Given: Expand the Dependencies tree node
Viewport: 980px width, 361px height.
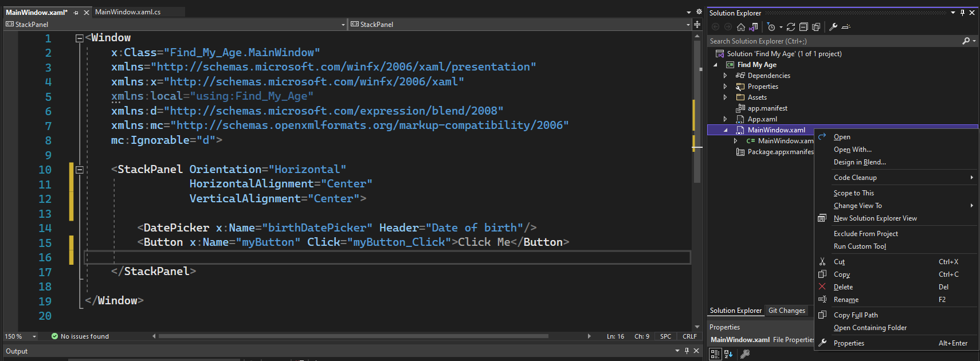Looking at the screenshot, I should pyautogui.click(x=725, y=76).
